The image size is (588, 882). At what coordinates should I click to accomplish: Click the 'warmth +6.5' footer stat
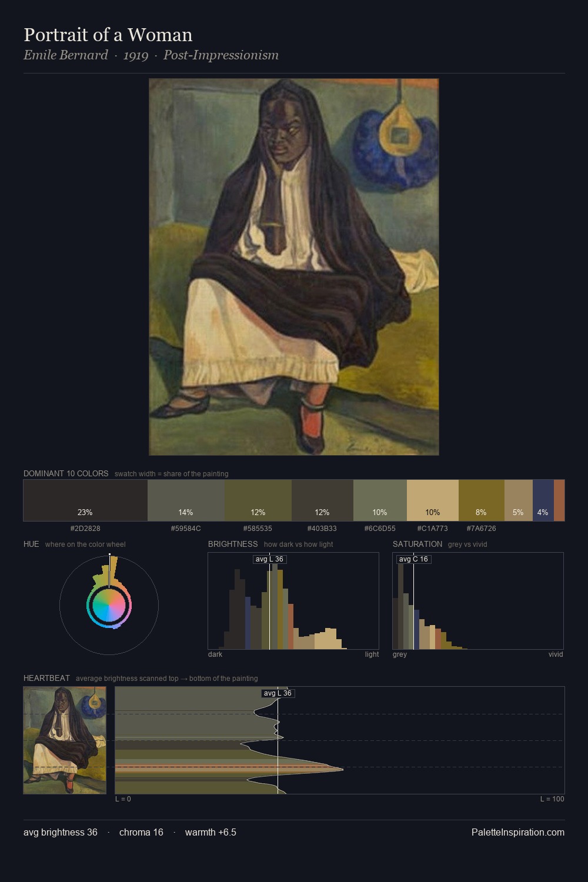211,833
